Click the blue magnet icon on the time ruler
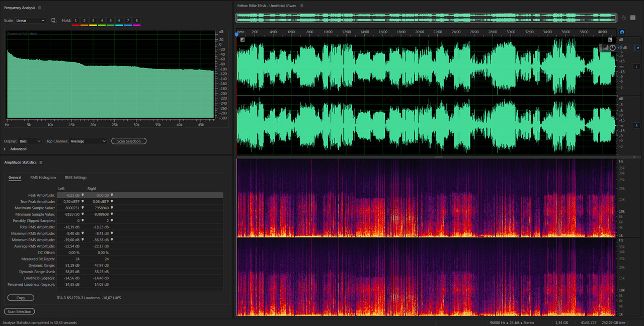644x326 pixels. (622, 32)
